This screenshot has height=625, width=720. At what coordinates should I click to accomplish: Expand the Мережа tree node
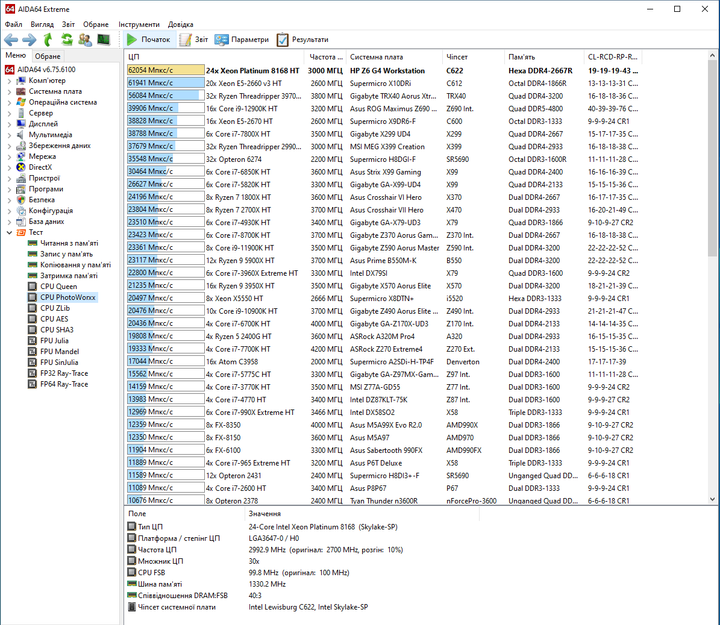[x=9, y=157]
